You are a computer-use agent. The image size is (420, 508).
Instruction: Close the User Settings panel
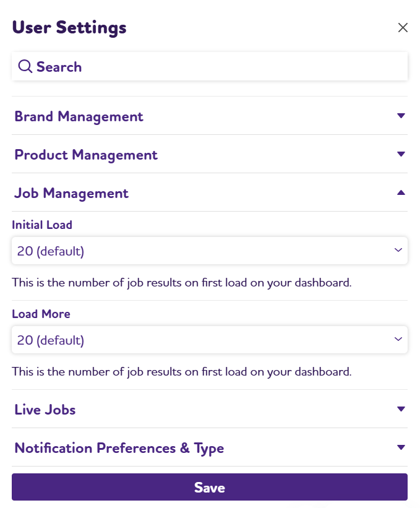[x=403, y=28]
